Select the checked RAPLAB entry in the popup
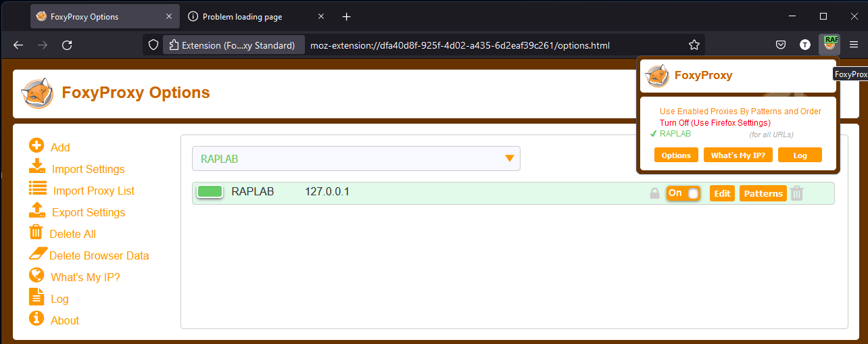 point(675,134)
